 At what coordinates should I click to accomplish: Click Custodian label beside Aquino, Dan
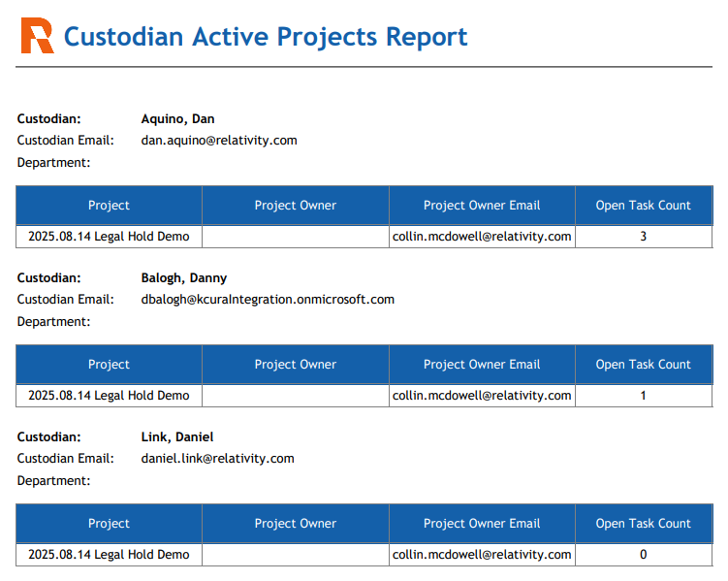49,119
